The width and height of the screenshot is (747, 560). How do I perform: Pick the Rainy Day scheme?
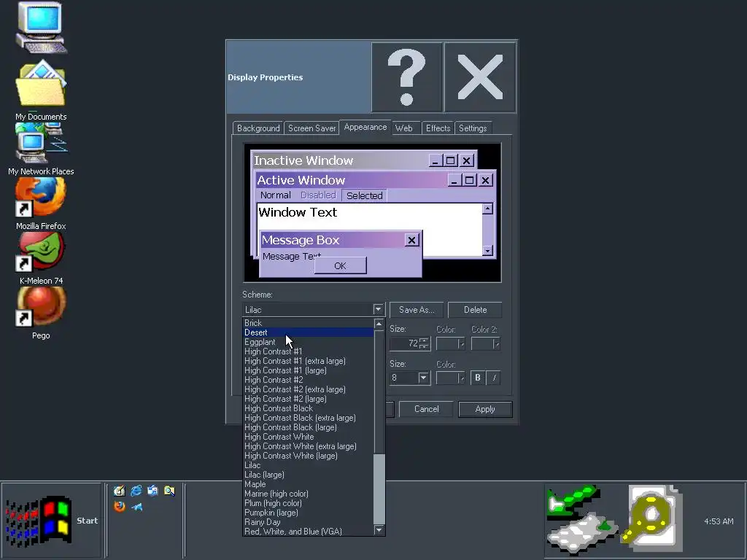(309, 522)
